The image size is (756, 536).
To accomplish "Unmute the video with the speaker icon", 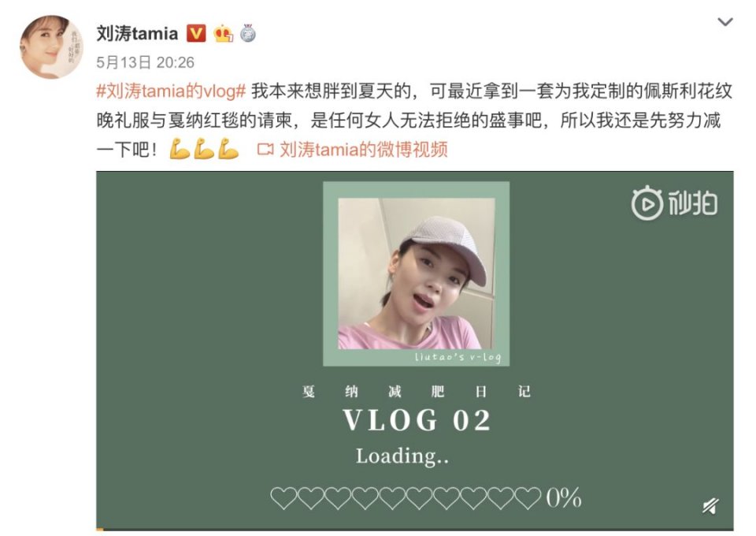I will tap(710, 505).
